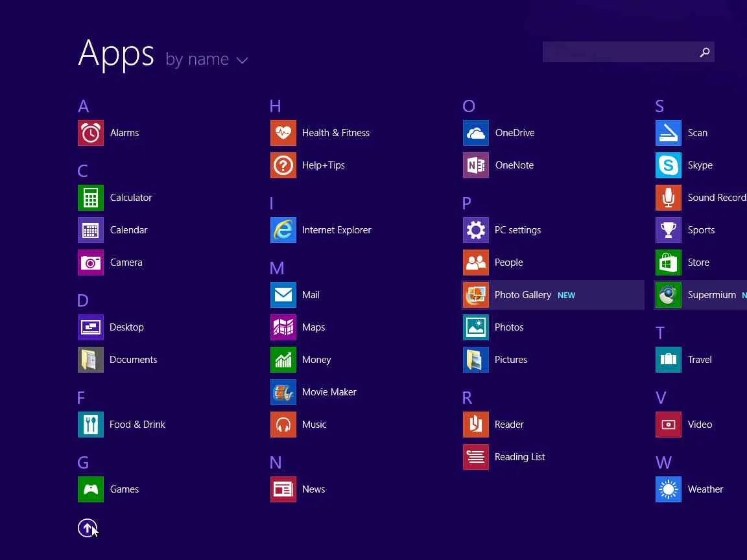The image size is (747, 560).
Task: Click the 'Documents' text label
Action: [133, 360]
